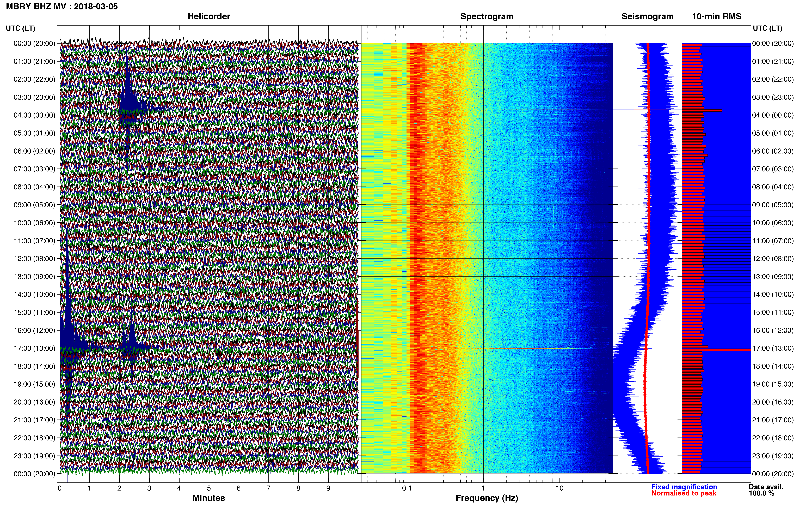Image resolution: width=812 pixels, height=508 pixels.
Task: Click the longest red RMS bar at 17:00
Action: coord(716,350)
